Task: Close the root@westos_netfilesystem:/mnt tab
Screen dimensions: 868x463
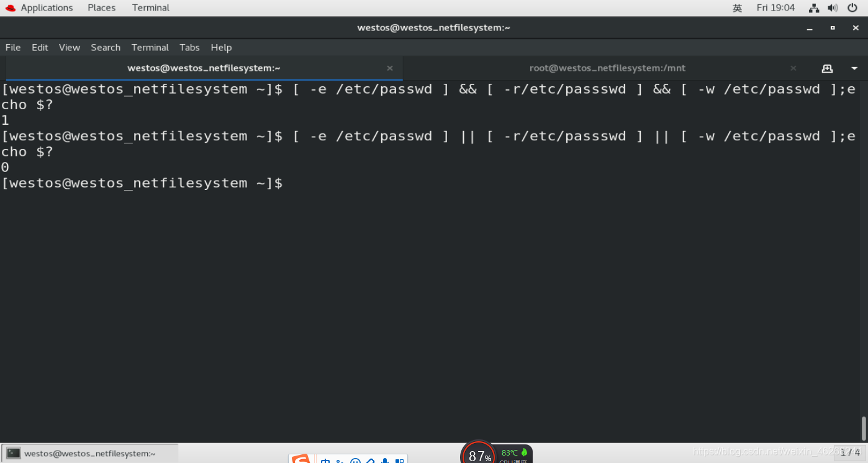Action: tap(793, 68)
